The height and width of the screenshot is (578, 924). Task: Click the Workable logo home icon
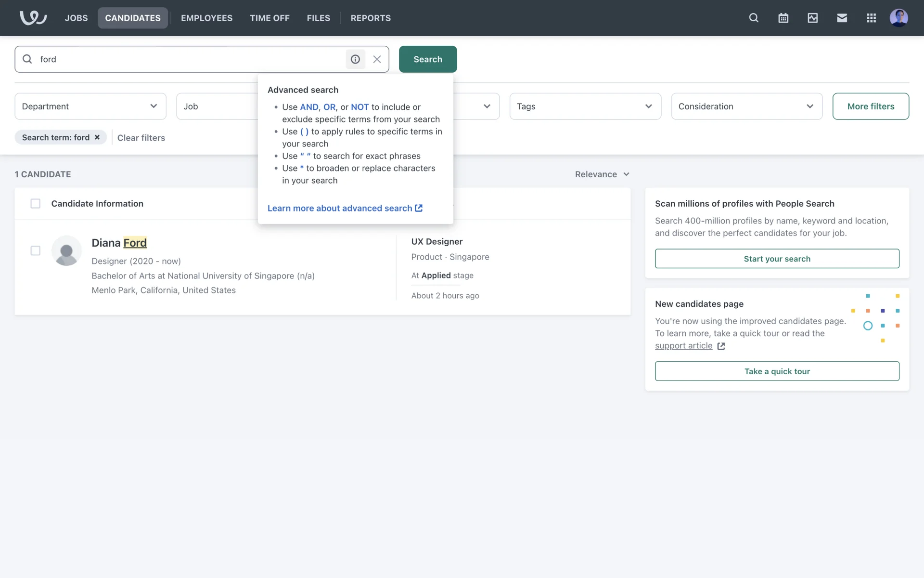33,18
